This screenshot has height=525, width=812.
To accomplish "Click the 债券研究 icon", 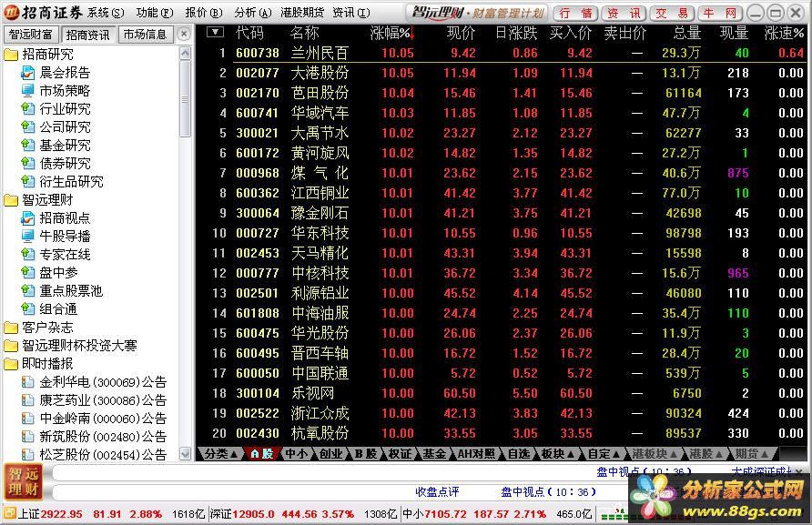I will click(27, 163).
